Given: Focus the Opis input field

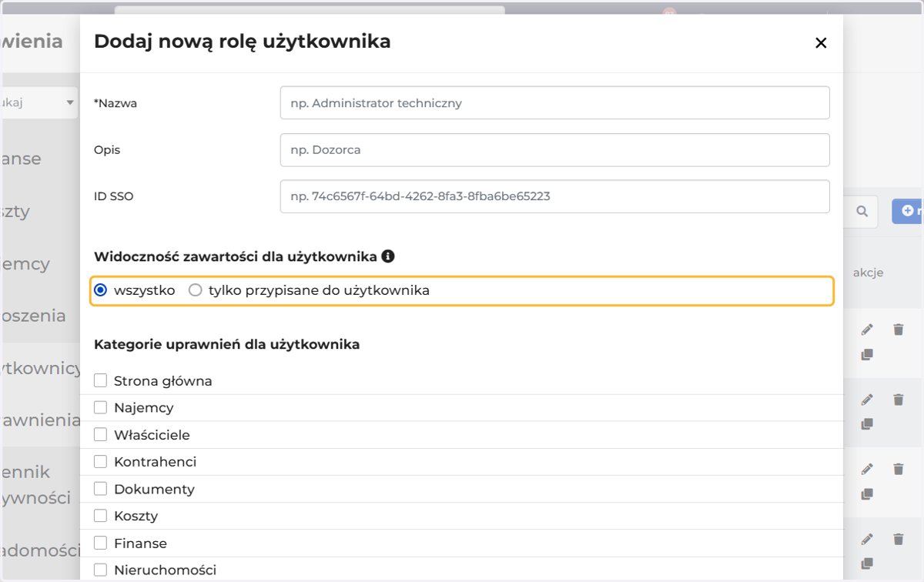Looking at the screenshot, I should (554, 149).
